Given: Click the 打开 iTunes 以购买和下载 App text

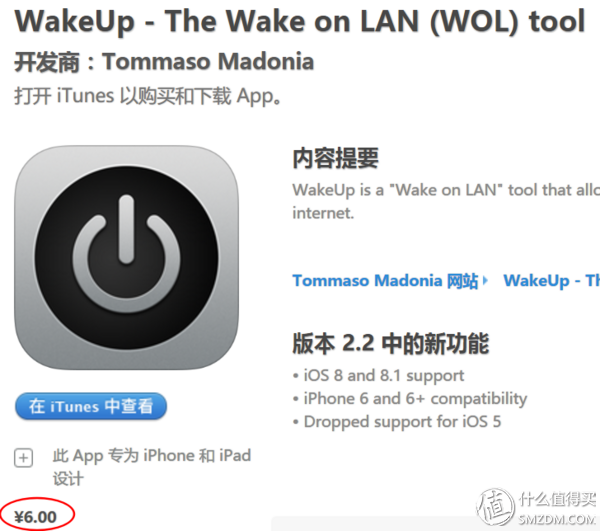Looking at the screenshot, I should point(148,96).
